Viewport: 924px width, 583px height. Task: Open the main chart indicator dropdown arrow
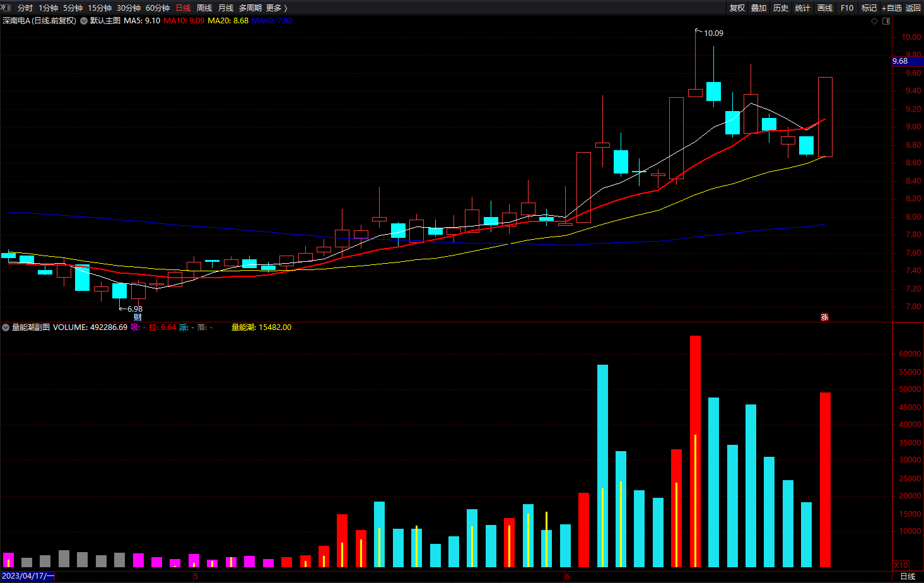tap(84, 21)
